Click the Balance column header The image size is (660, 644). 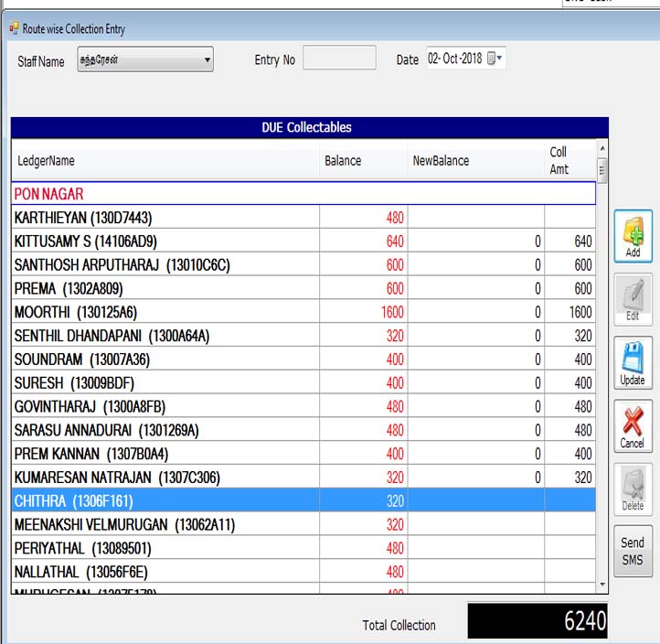(x=364, y=160)
